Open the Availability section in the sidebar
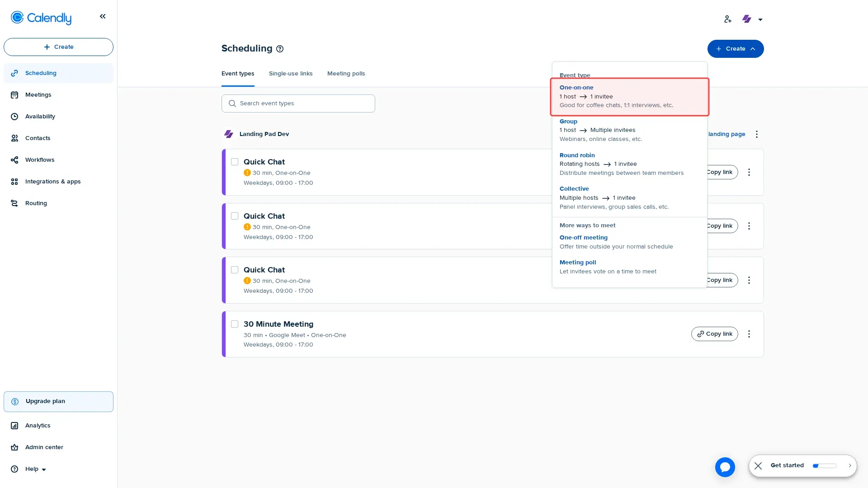The height and width of the screenshot is (488, 868). pos(40,116)
